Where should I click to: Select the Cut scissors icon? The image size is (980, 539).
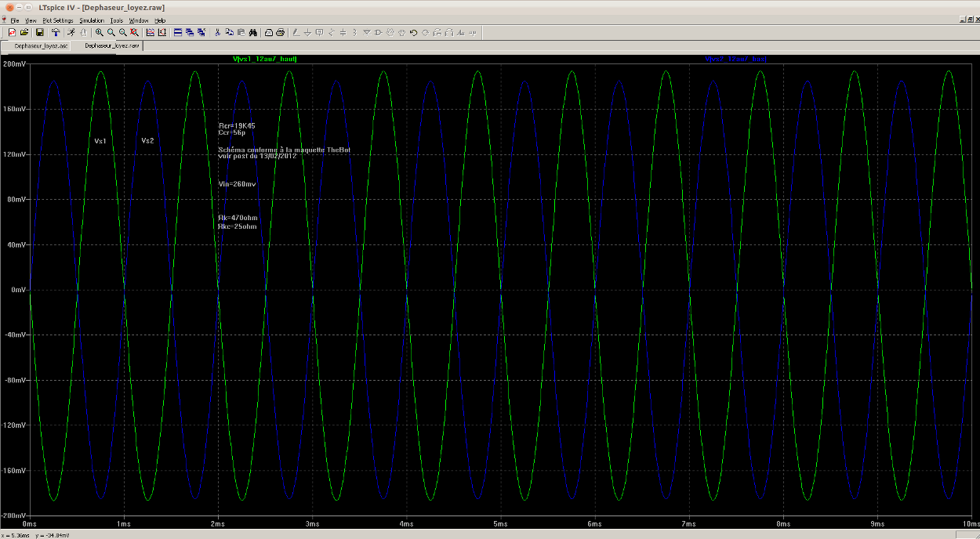[217, 32]
